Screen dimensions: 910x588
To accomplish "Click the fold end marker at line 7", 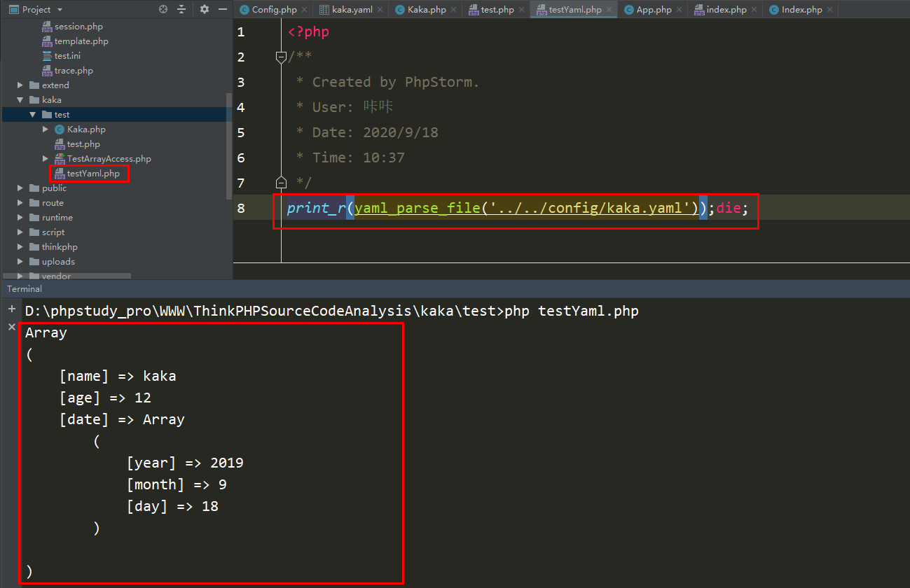I will [x=281, y=183].
